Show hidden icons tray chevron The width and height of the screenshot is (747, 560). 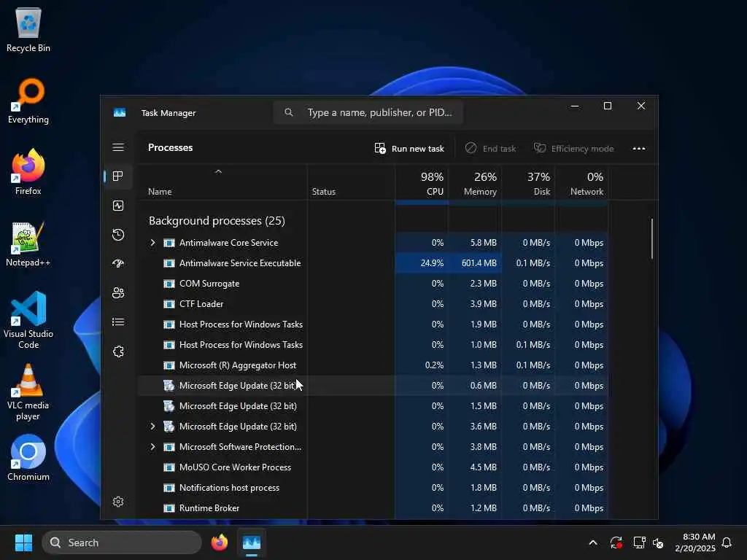[x=593, y=542]
